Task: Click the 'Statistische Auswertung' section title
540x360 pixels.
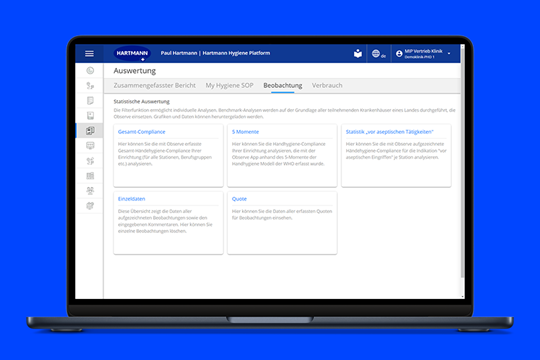Action: tap(142, 102)
